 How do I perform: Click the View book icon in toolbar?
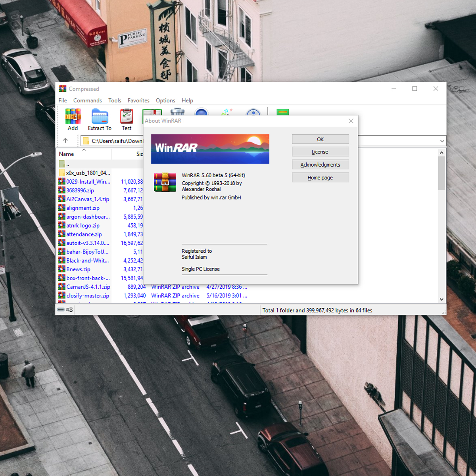click(x=152, y=112)
